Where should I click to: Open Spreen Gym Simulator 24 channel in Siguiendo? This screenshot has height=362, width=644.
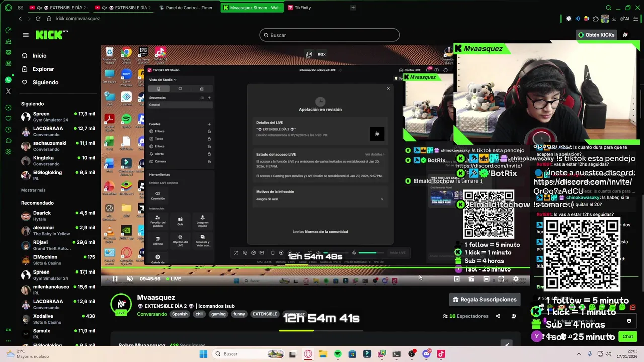point(57,117)
